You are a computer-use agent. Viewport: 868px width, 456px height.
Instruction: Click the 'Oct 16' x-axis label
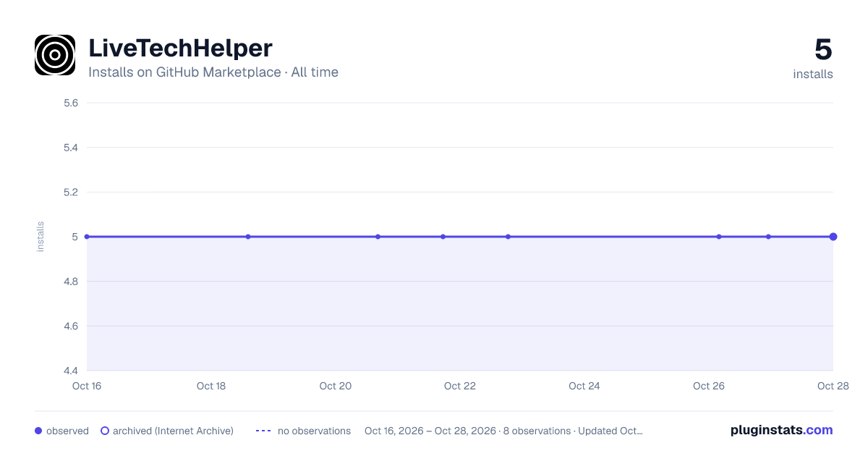[87, 386]
